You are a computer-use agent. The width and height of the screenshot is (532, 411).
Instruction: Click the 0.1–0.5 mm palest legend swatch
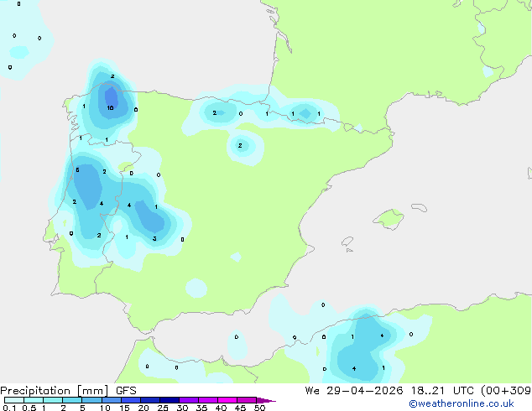14,400
